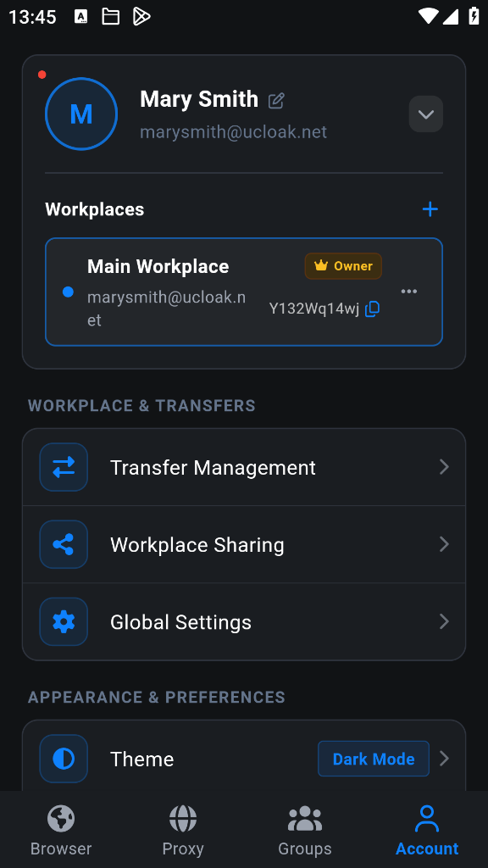488x868 pixels.
Task: Open the Global Settings chevron
Action: (444, 622)
